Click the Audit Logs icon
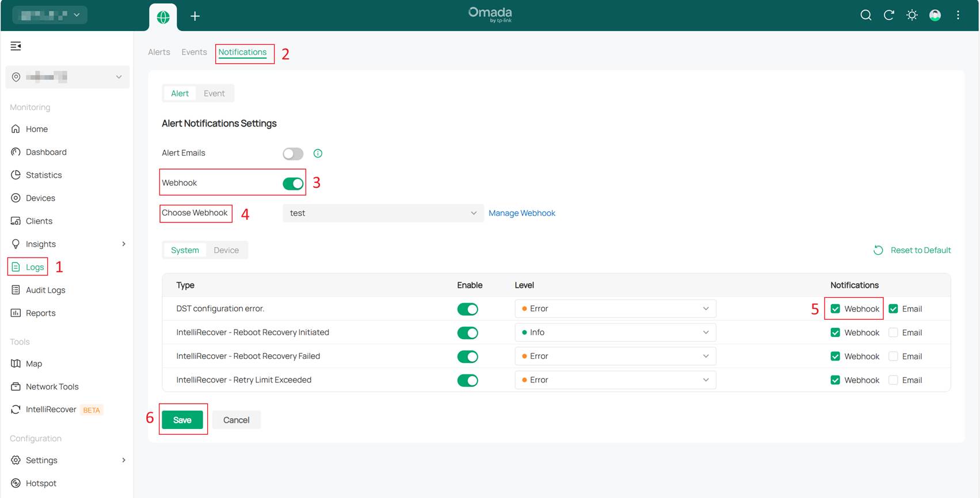 coord(16,290)
